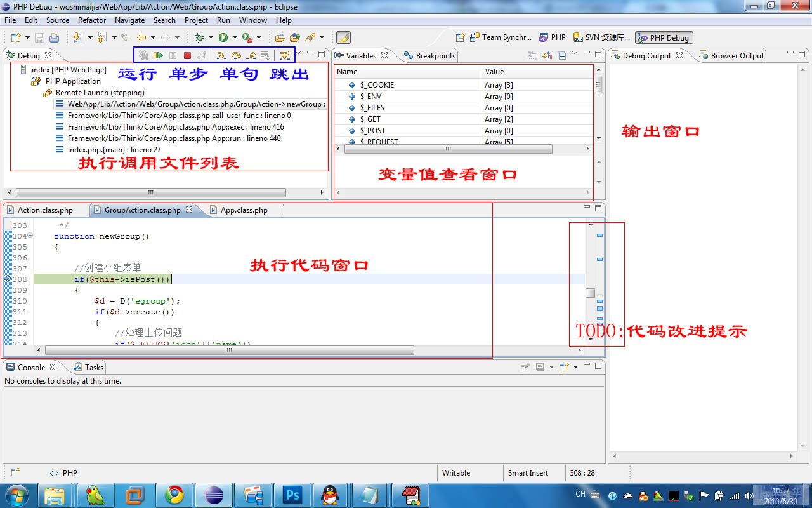The image size is (812, 508).
Task: Click the Step Into icon in the Debug view
Action: pyautogui.click(x=221, y=56)
